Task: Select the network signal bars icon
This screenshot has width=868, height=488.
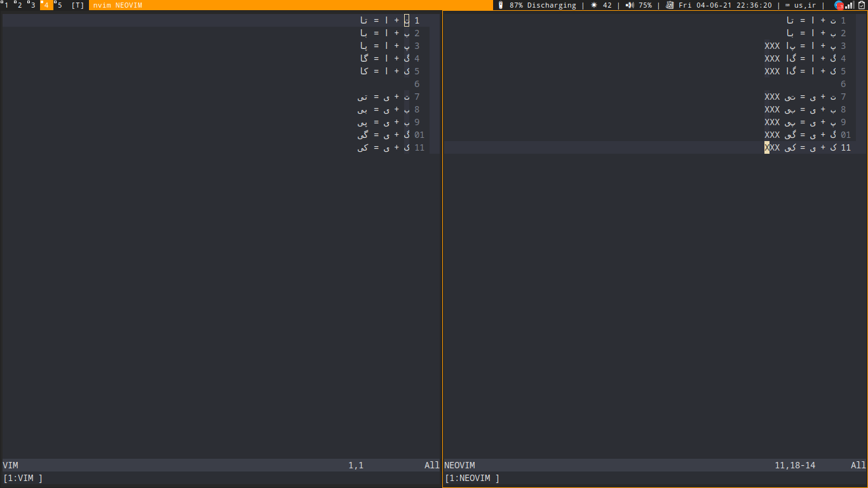Action: 850,5
